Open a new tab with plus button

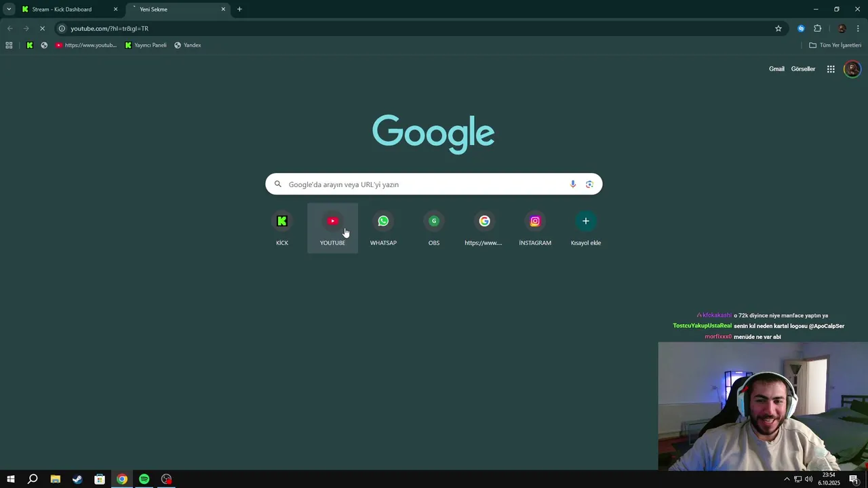pos(239,9)
